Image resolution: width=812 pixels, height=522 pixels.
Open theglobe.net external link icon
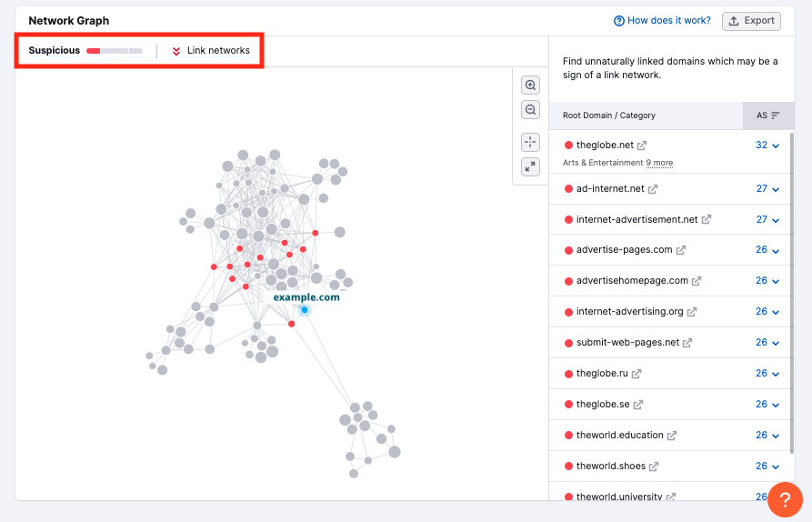coord(642,146)
